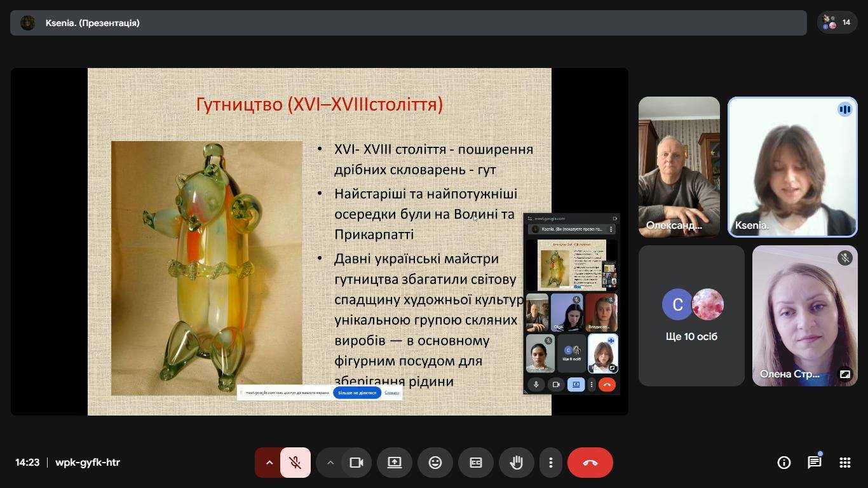This screenshot has width=868, height=488.
Task: Click the Олександ... participant tile
Action: pyautogui.click(x=679, y=167)
